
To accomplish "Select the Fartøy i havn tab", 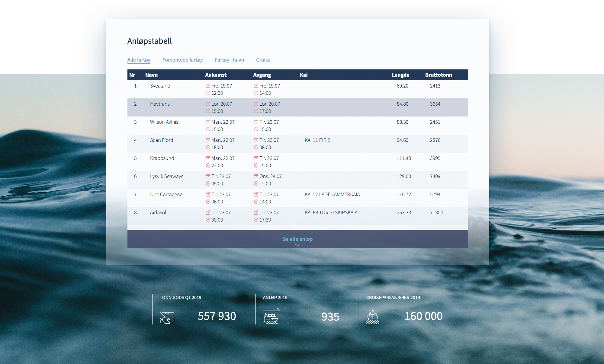I will pos(229,60).
